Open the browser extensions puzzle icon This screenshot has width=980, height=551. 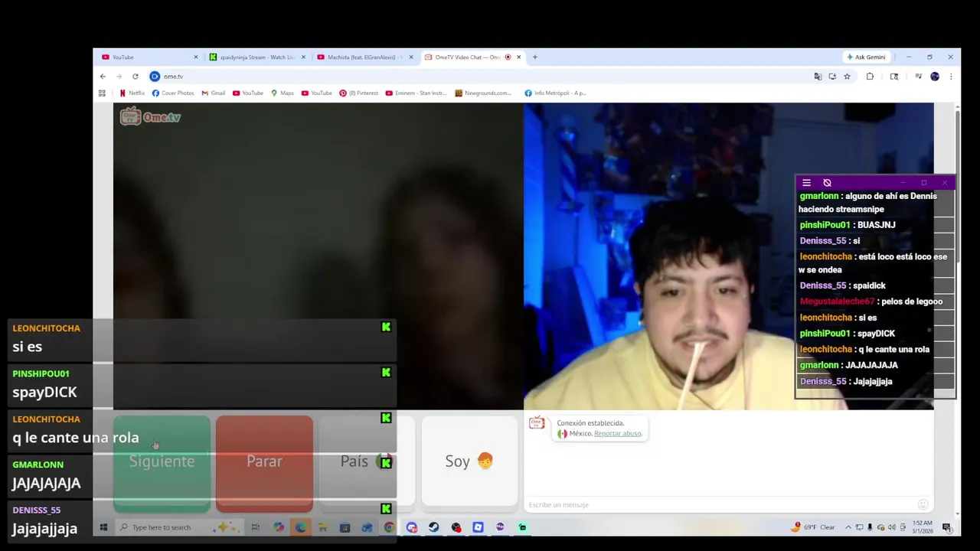pos(870,77)
